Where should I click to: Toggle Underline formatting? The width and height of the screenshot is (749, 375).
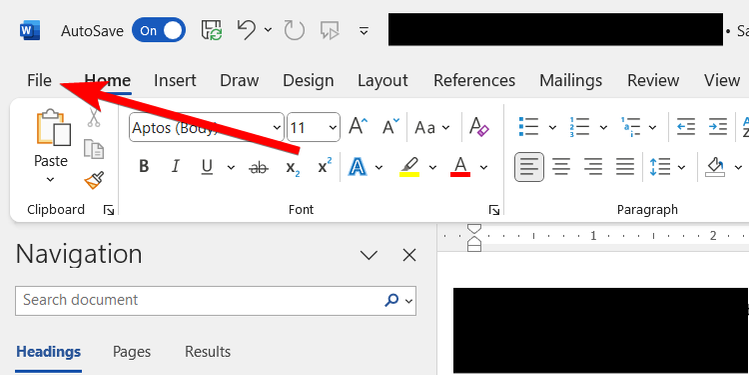pos(207,167)
